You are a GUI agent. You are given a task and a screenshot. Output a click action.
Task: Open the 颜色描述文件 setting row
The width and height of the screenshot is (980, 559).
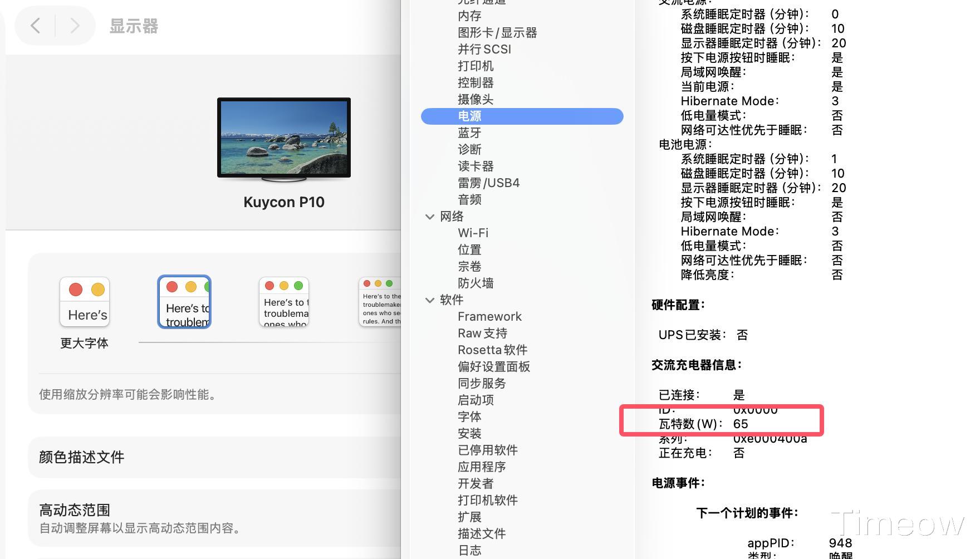point(214,457)
